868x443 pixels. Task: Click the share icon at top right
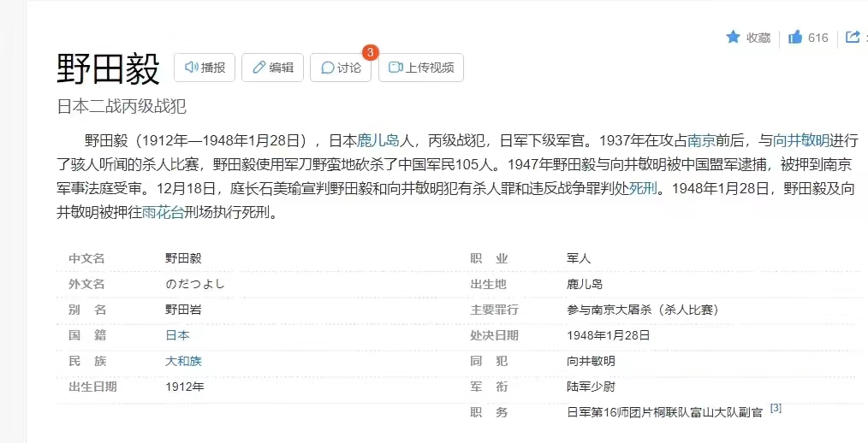(853, 37)
